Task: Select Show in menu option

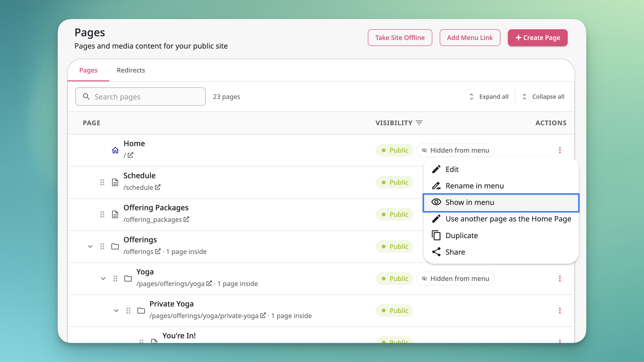Action: (x=501, y=202)
